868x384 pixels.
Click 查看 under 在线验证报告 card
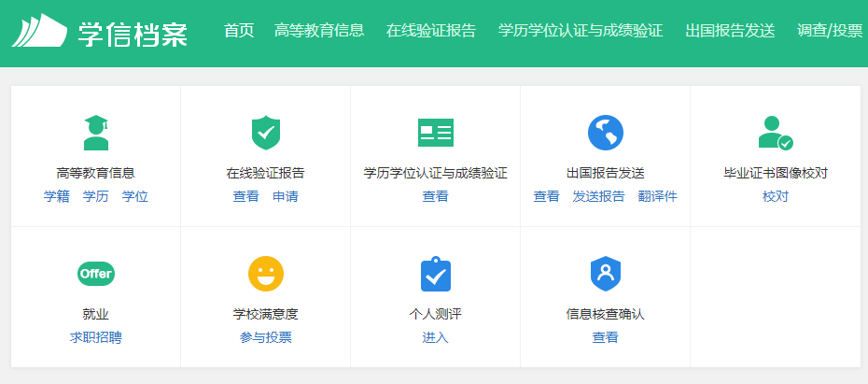pos(245,196)
